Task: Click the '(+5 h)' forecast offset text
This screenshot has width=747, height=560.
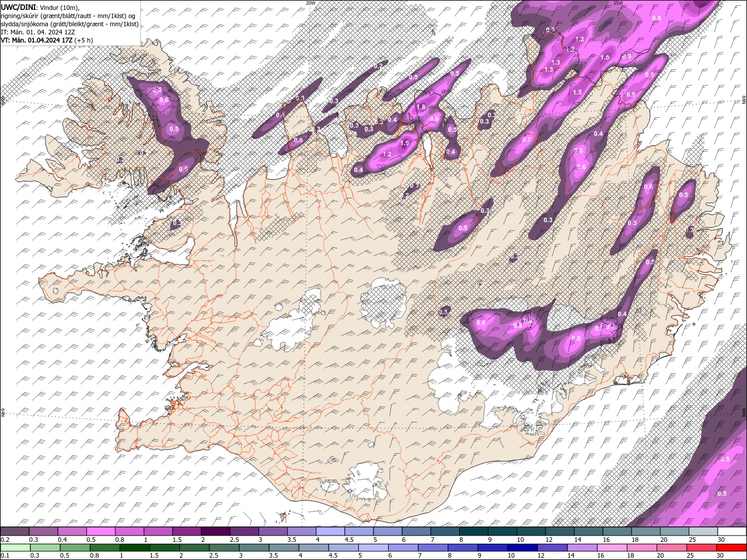Action: coord(83,40)
